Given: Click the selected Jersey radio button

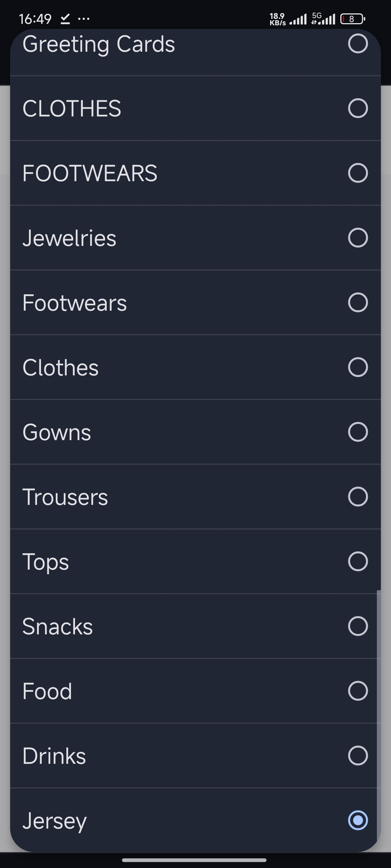Looking at the screenshot, I should pos(358,820).
